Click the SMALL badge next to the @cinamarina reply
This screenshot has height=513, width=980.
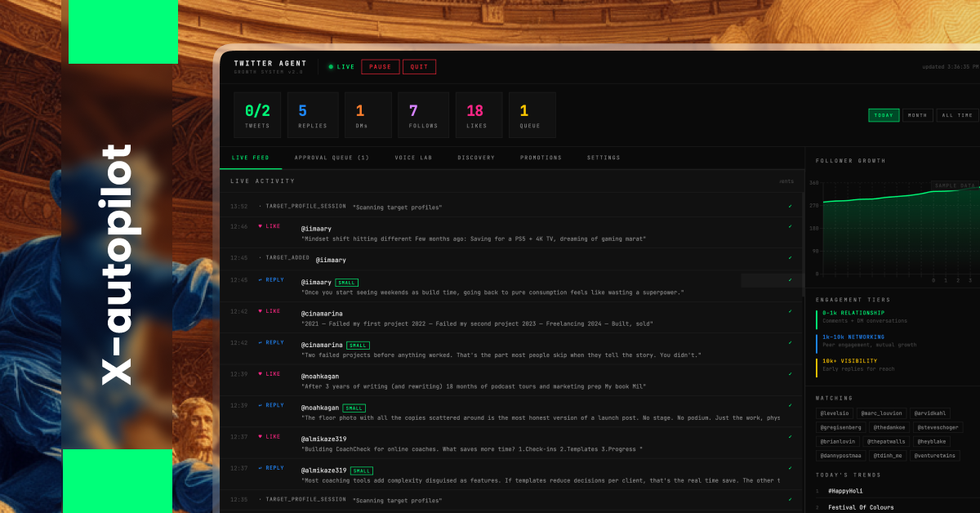coord(358,346)
